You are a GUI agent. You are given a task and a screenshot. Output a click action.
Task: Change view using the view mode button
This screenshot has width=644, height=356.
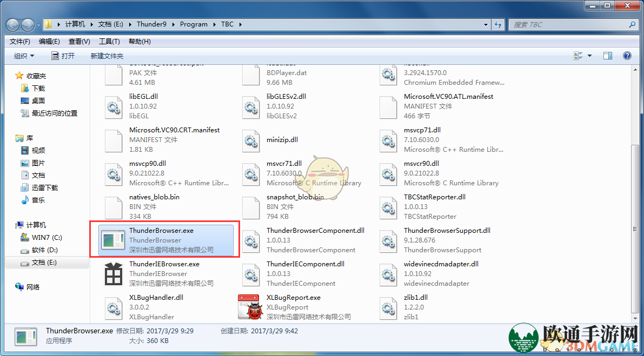tap(578, 56)
